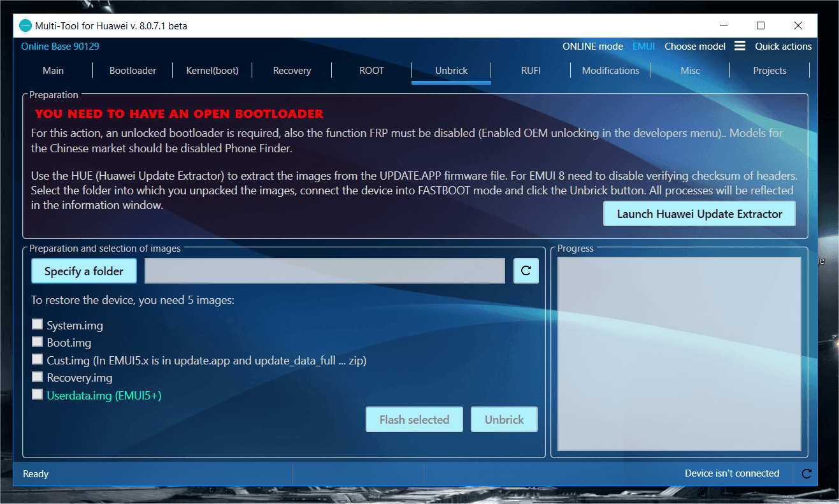This screenshot has height=504, width=839.
Task: Click the Unbrick button
Action: tap(504, 419)
